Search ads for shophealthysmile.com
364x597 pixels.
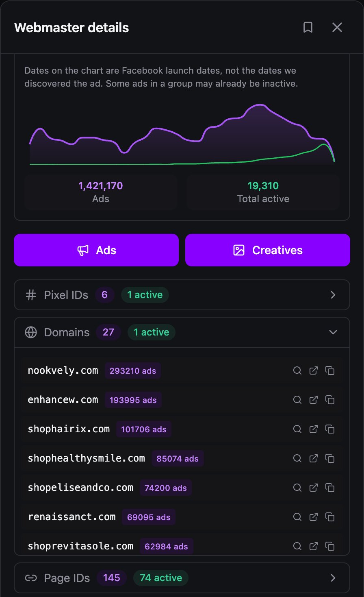[297, 458]
